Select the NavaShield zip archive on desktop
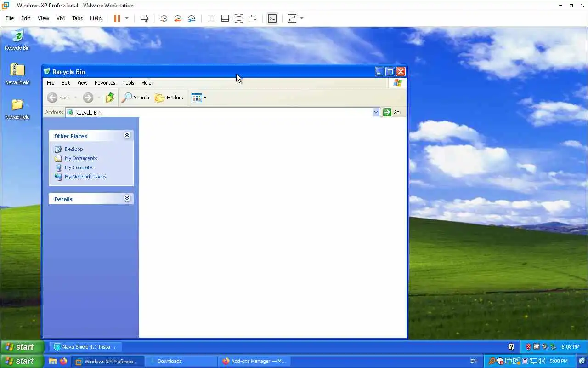Image resolution: width=588 pixels, height=368 pixels. tap(17, 74)
